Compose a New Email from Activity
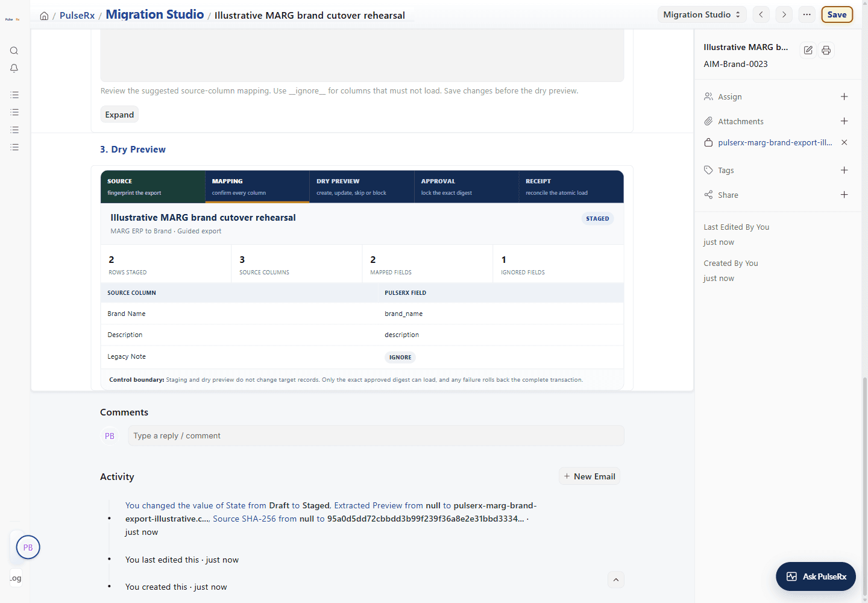This screenshot has width=868, height=603. coord(590,476)
